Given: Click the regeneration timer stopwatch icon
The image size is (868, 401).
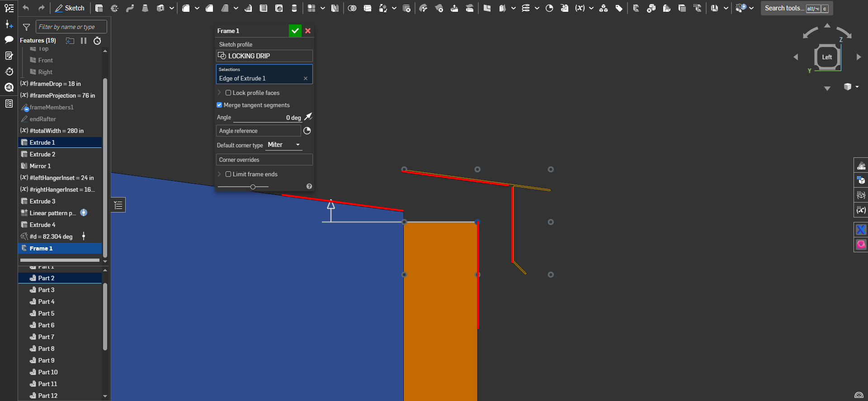Looking at the screenshot, I should point(97,41).
